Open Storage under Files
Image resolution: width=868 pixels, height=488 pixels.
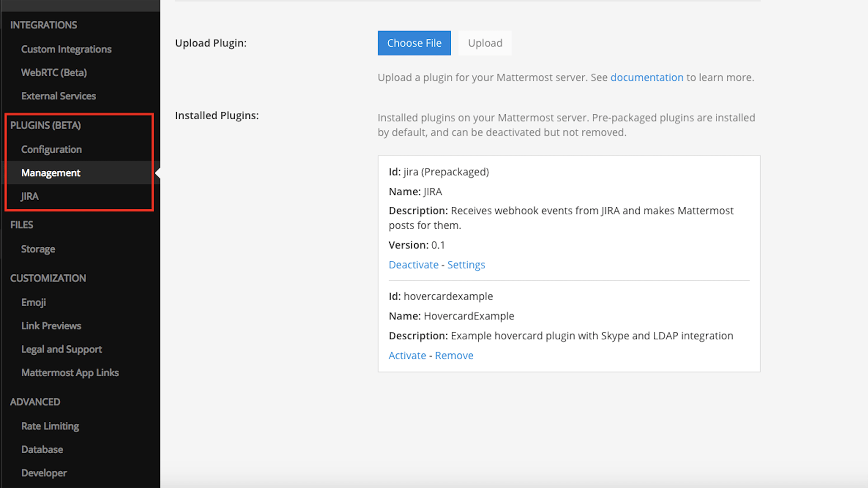click(x=38, y=249)
